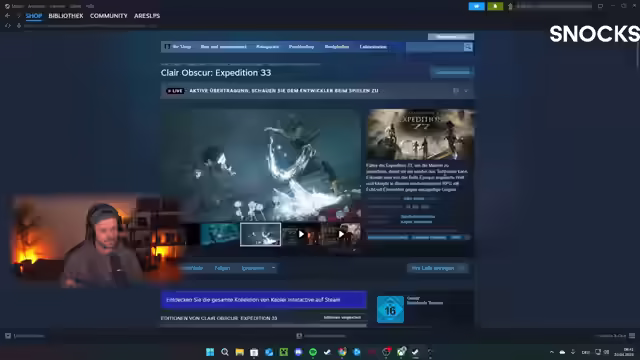
Task: Show hidden system tray icons
Action: [551, 352]
